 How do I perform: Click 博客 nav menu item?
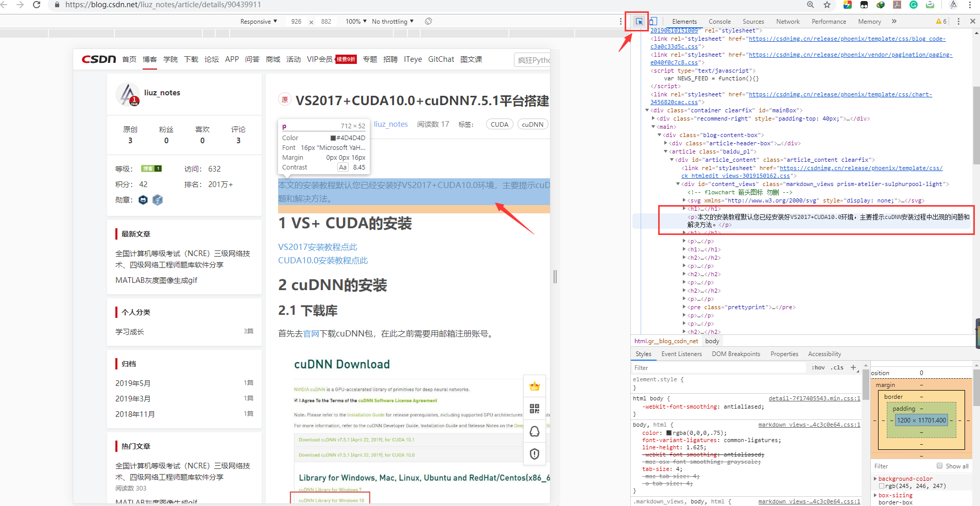coord(150,60)
